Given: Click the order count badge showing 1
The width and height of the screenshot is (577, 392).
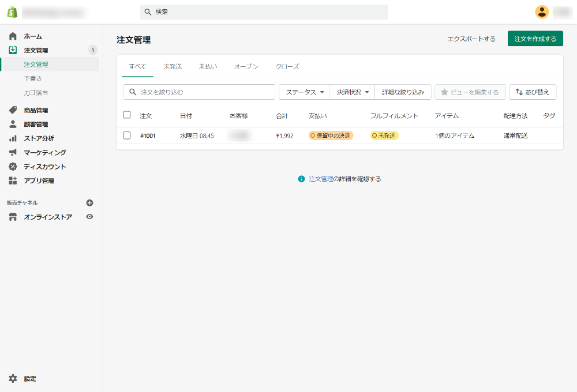Looking at the screenshot, I should coord(93,50).
